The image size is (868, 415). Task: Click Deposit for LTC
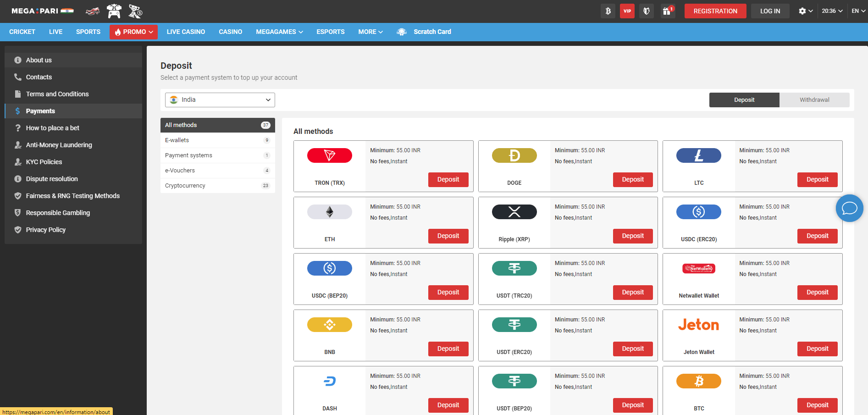pos(817,180)
